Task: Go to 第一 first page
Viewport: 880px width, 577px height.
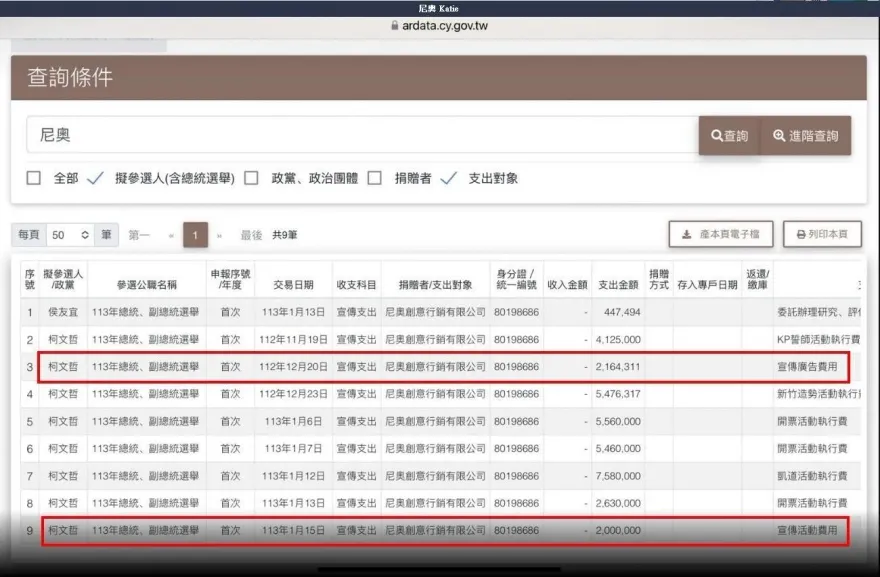Action: [x=139, y=235]
